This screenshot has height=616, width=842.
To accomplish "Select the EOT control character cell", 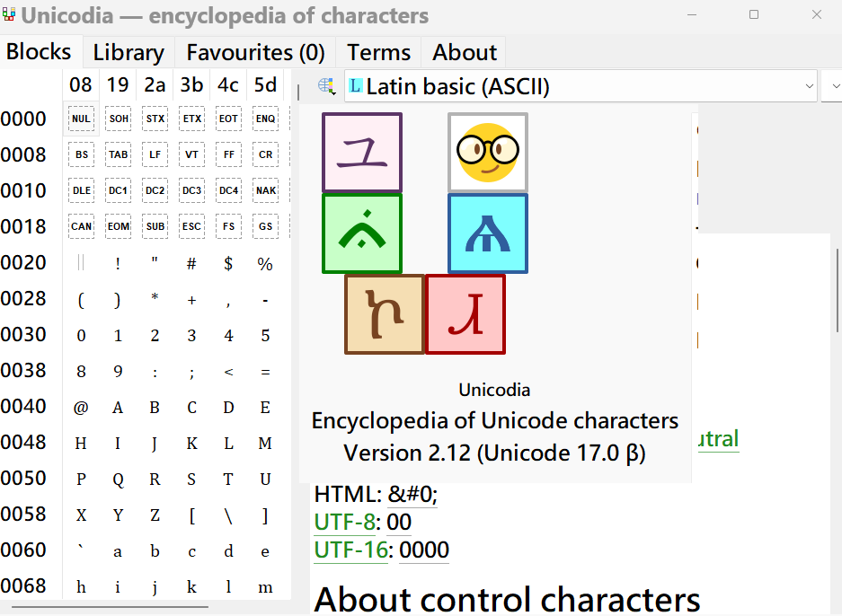I will pos(228,119).
